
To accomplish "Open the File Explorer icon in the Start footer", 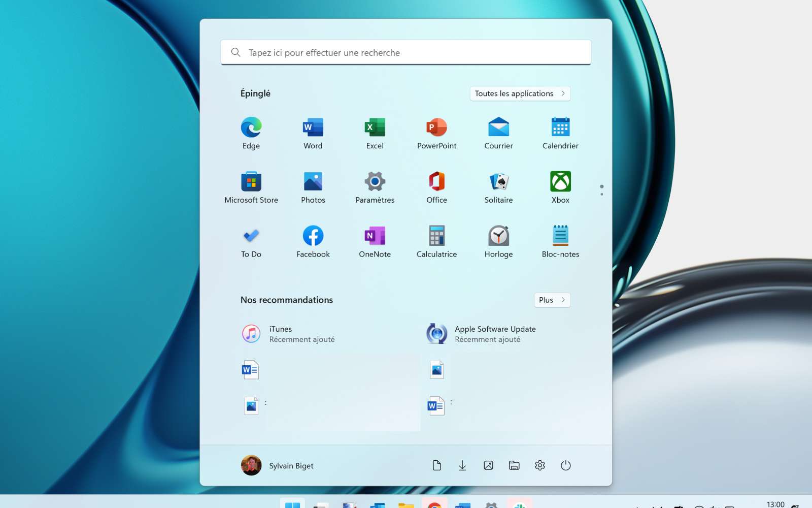I will (x=514, y=465).
